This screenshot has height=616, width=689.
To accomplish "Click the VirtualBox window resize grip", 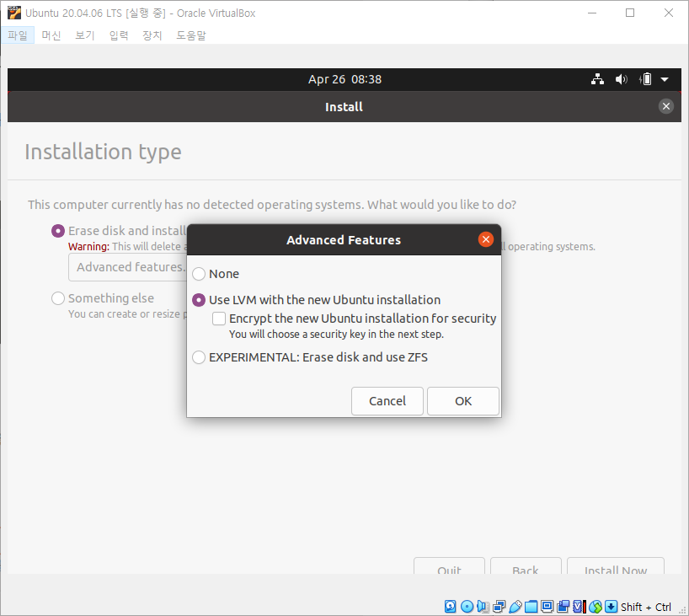I will click(x=683, y=610).
